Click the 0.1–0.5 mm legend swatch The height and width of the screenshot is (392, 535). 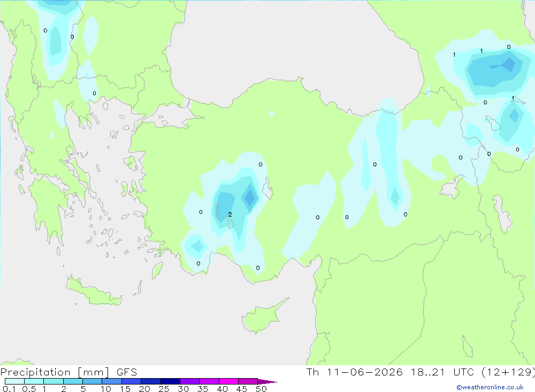click(x=14, y=381)
